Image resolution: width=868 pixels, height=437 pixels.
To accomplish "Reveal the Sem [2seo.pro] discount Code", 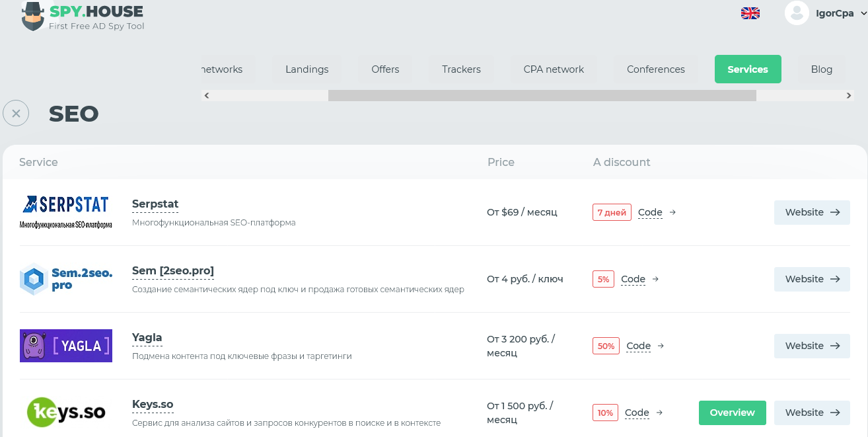I will pos(633,280).
